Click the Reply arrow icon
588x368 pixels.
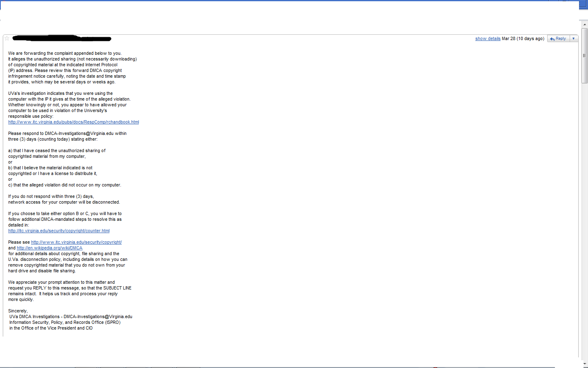click(x=552, y=39)
